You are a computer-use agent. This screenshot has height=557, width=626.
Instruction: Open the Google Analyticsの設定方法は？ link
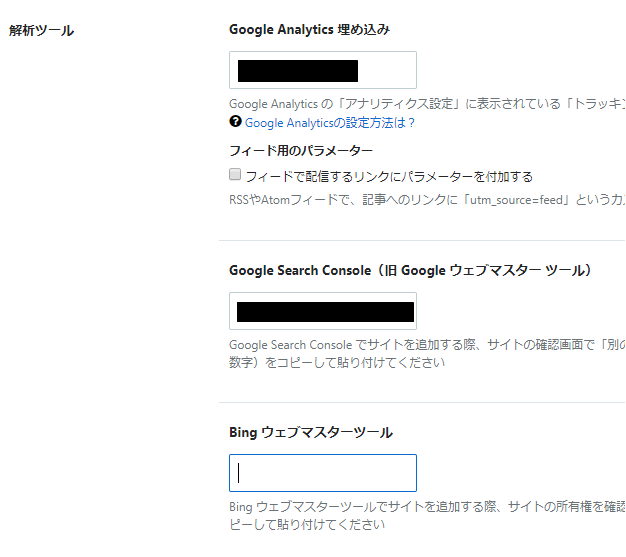coord(330,123)
